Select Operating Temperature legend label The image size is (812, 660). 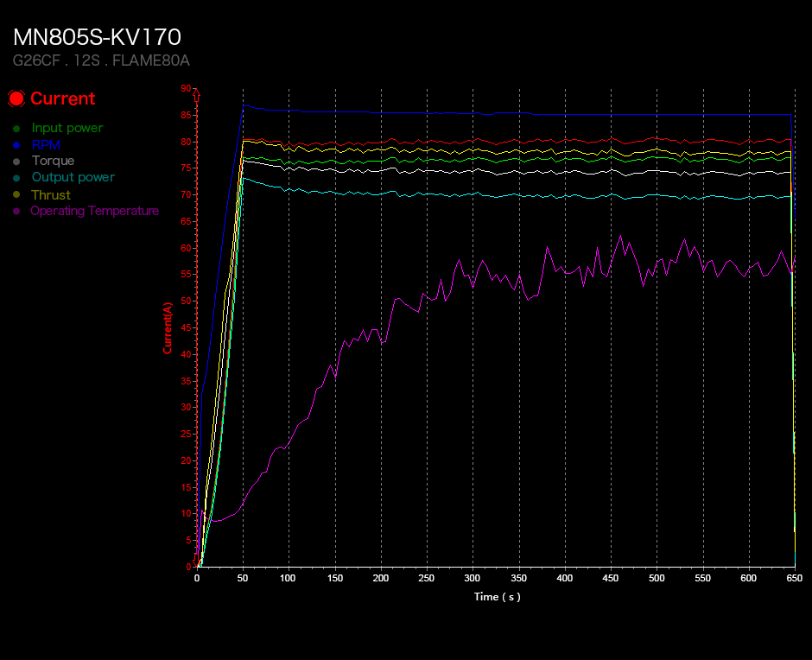pyautogui.click(x=95, y=211)
